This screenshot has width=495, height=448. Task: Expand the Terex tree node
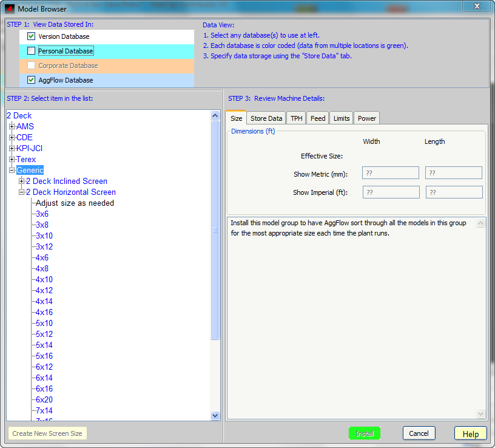click(x=12, y=159)
